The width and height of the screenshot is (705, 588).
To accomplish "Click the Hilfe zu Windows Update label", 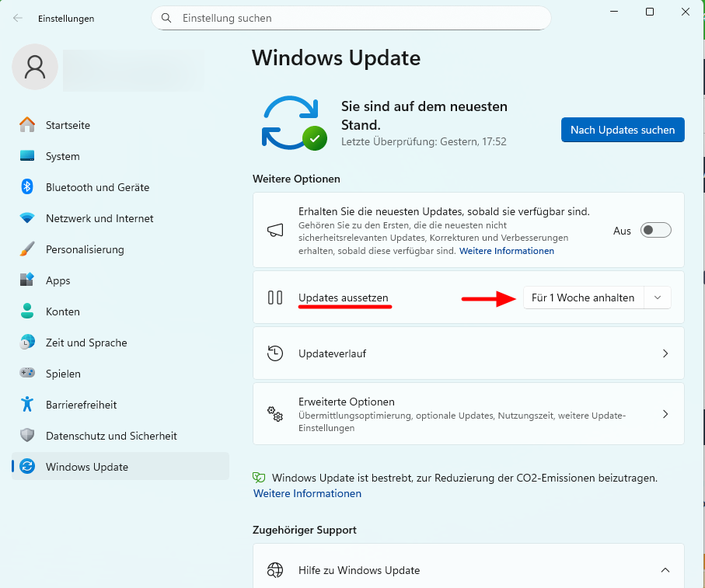I will point(359,570).
